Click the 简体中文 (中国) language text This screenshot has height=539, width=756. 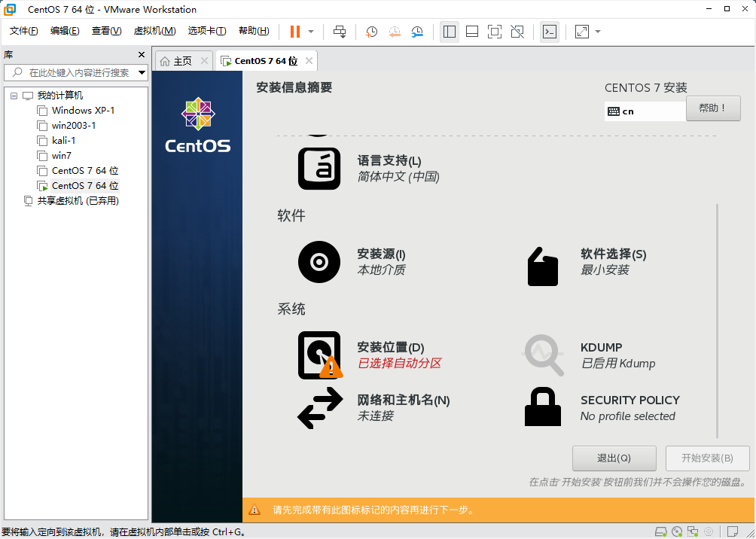tap(398, 176)
